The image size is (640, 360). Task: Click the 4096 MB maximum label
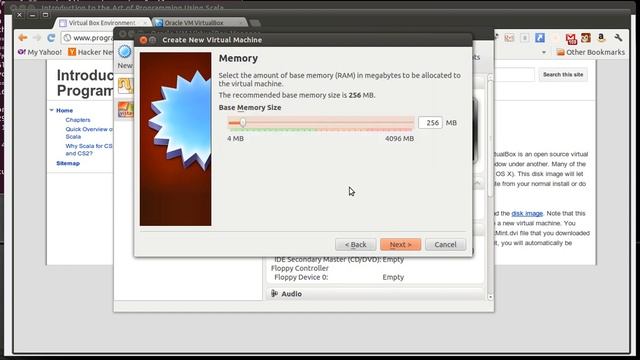[x=400, y=139]
